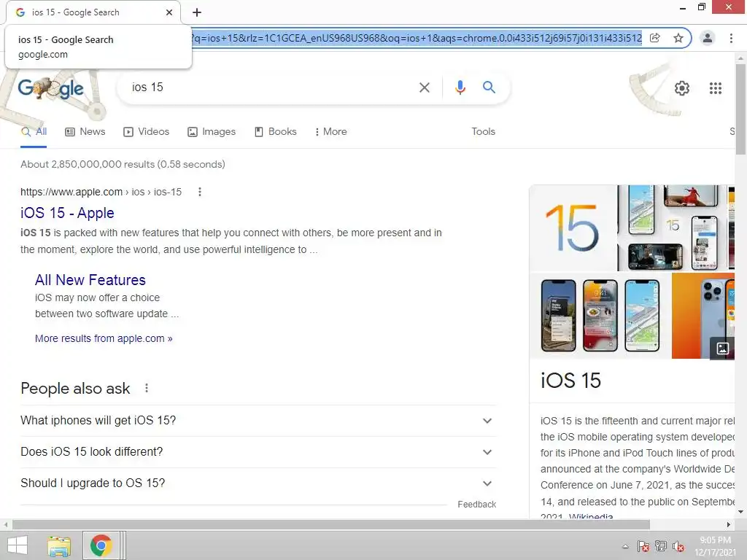Expand 'Does iOS 15 look different?'
The width and height of the screenshot is (747, 560).
pyautogui.click(x=258, y=452)
